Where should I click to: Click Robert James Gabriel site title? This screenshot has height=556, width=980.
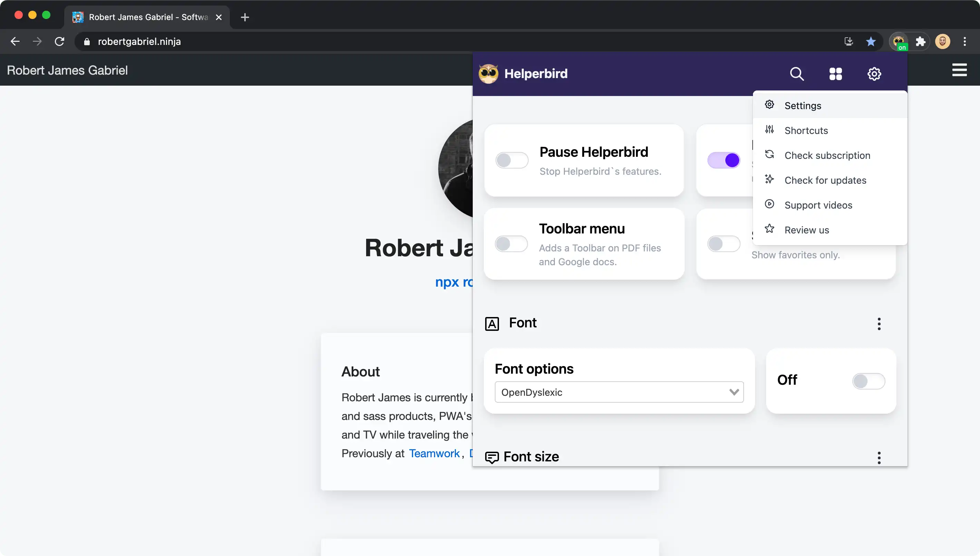67,70
